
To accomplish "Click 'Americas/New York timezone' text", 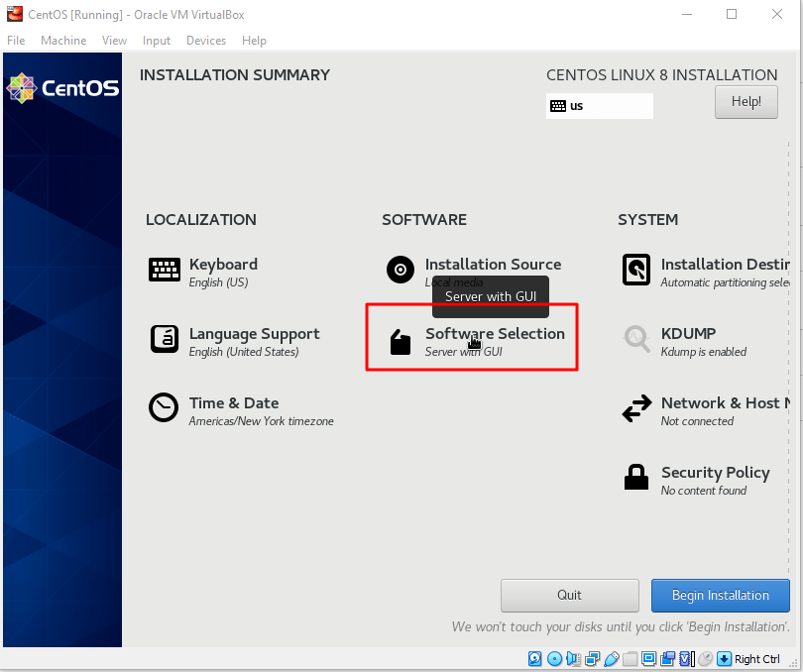I will (261, 421).
